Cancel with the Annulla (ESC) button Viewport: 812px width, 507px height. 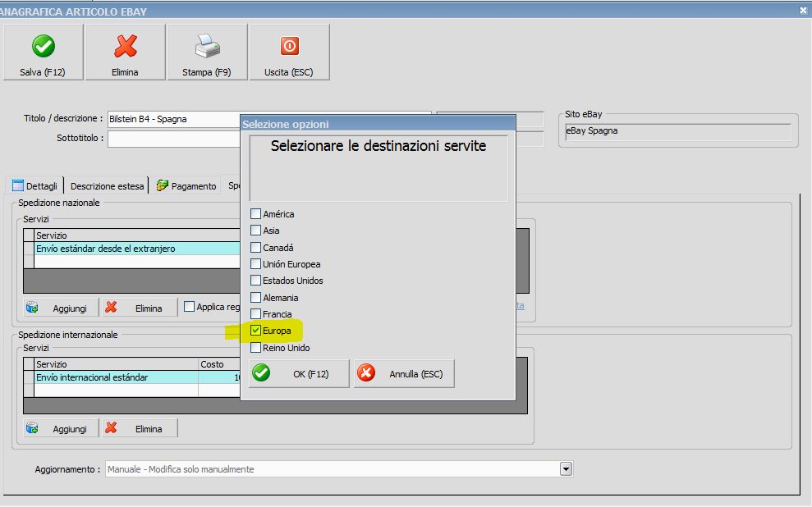(404, 373)
